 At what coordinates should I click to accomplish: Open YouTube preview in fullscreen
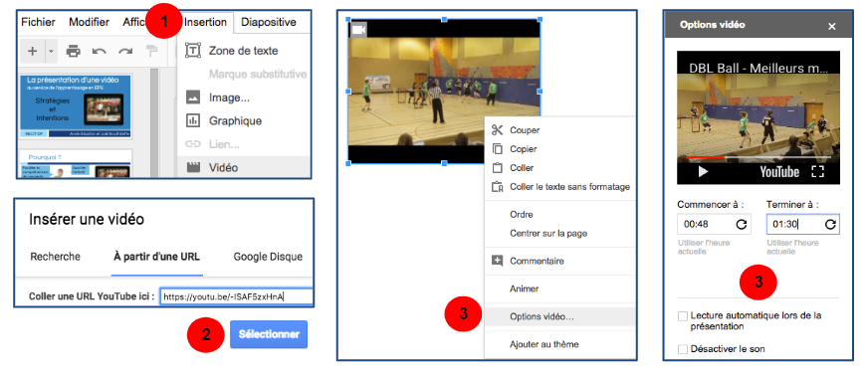tap(817, 171)
